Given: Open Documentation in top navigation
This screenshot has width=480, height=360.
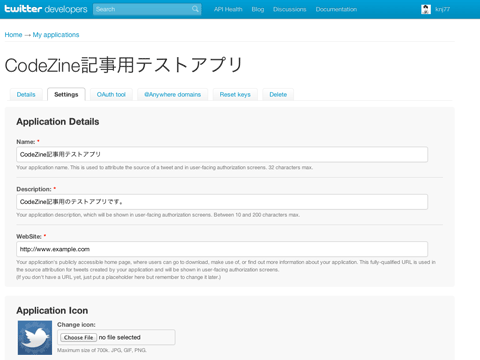Looking at the screenshot, I should (x=336, y=9).
